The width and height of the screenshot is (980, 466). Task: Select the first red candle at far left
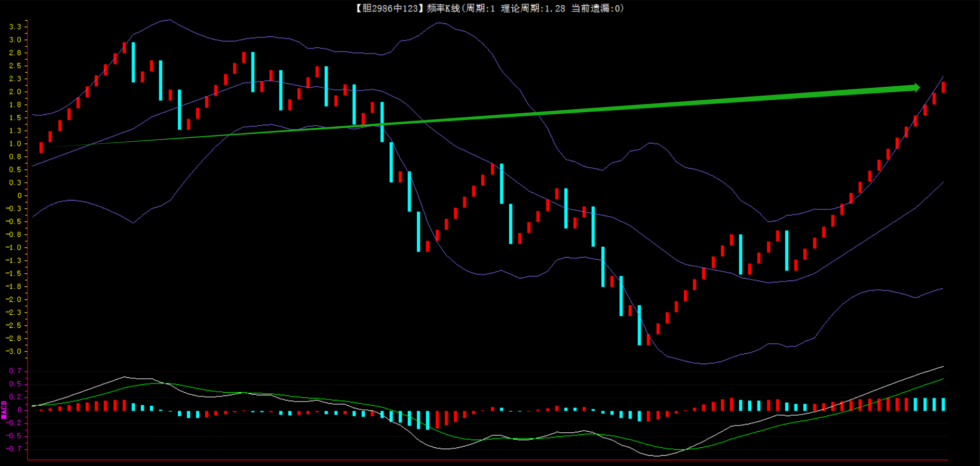(41, 148)
